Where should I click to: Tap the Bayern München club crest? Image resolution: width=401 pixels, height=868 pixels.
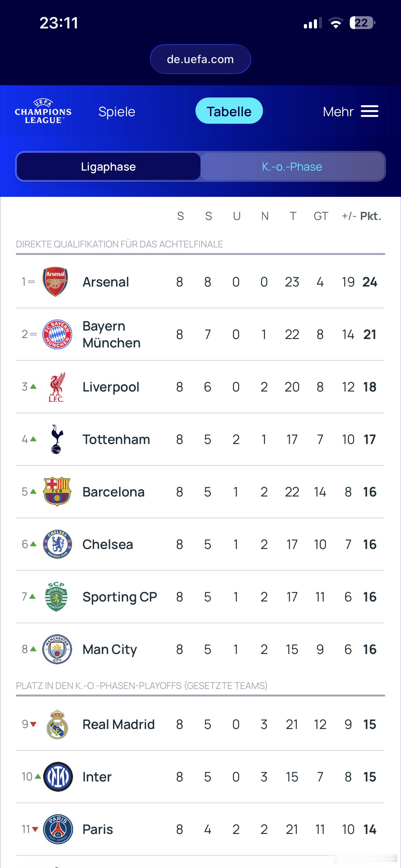pos(57,334)
